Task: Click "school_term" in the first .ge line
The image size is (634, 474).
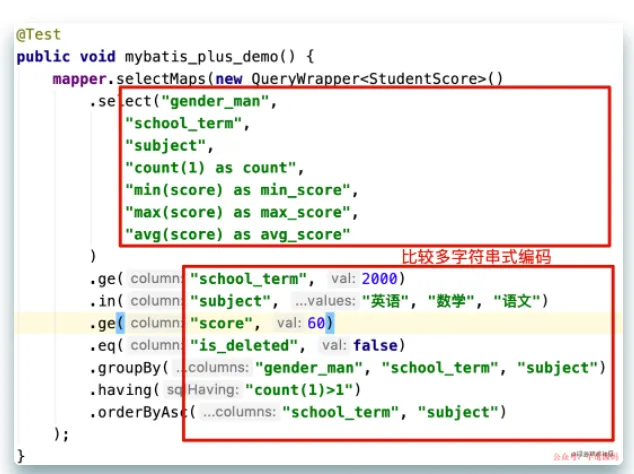Action: 248,279
